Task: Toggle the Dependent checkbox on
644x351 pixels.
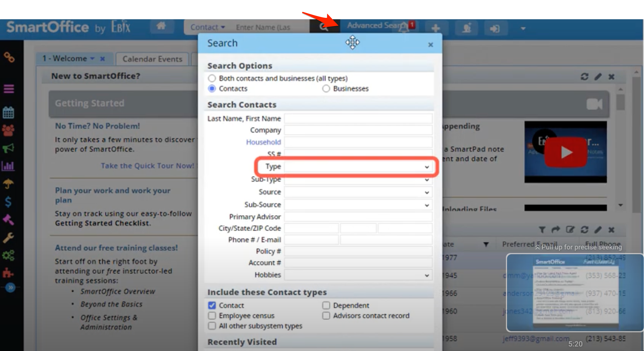Action: pyautogui.click(x=326, y=305)
